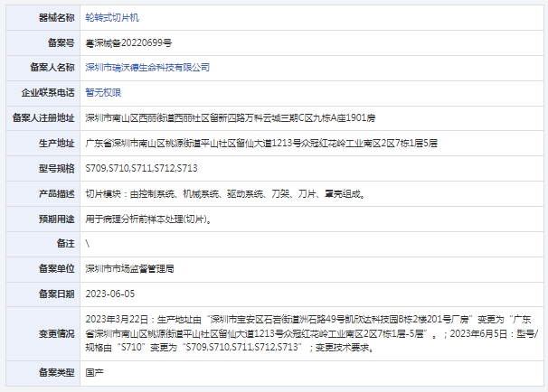Select filing authority 深圳市市场监督管理局
This screenshot has width=548, height=392.
click(x=129, y=269)
